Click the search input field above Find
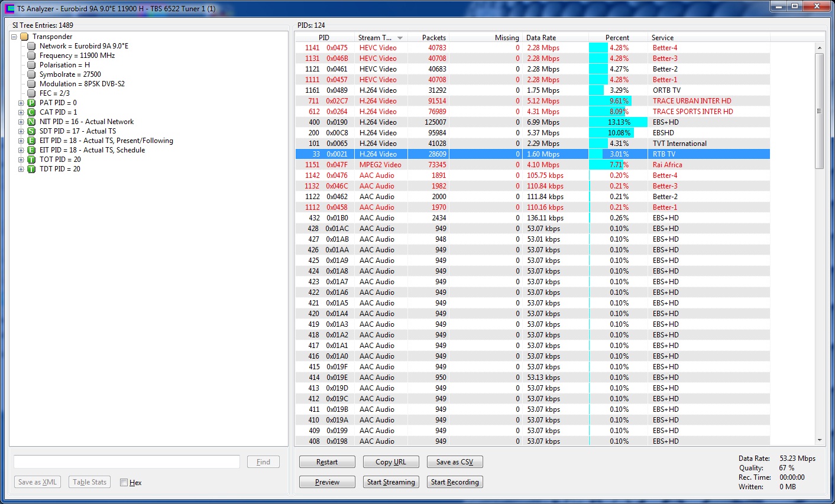 click(x=127, y=462)
